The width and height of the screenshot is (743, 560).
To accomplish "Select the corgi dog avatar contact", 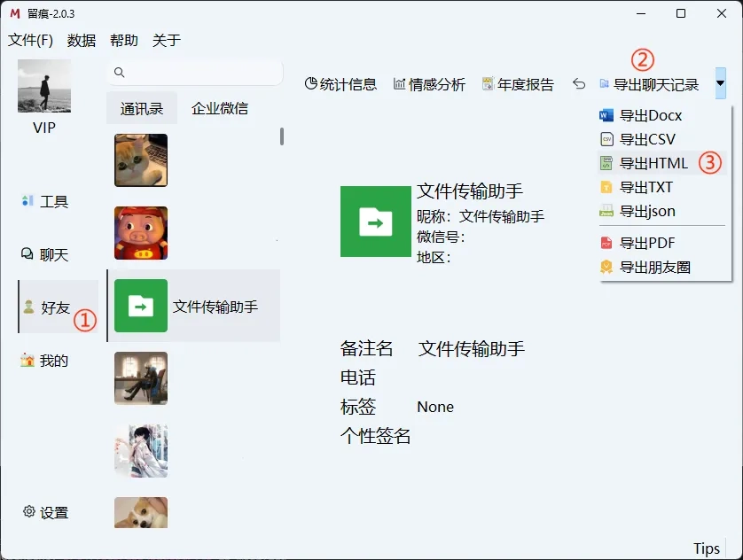I will pyautogui.click(x=141, y=513).
